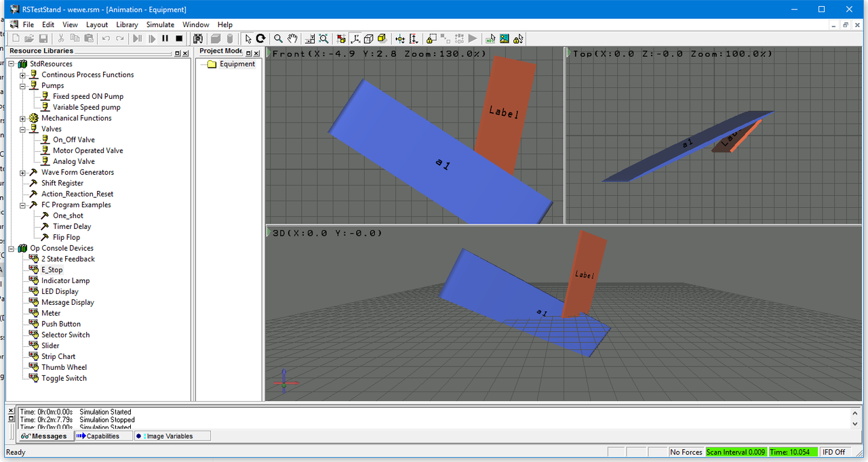Open the Library menu
The height and width of the screenshot is (462, 868).
127,24
